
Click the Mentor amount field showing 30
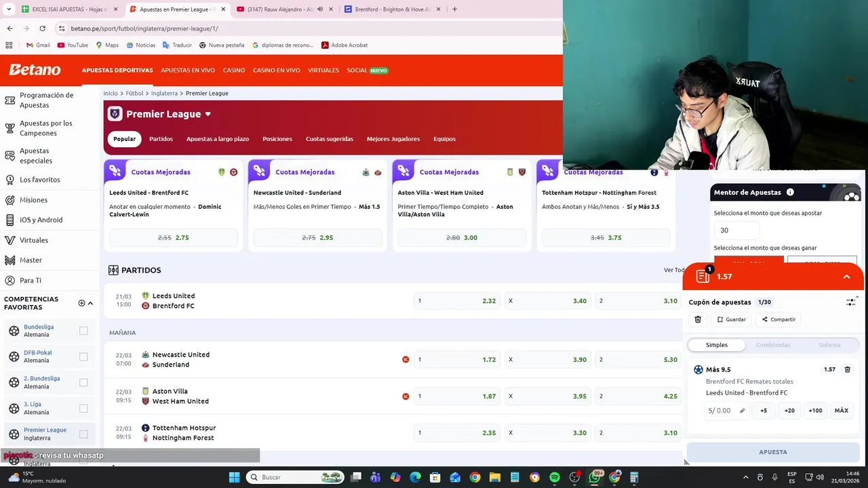tap(736, 230)
